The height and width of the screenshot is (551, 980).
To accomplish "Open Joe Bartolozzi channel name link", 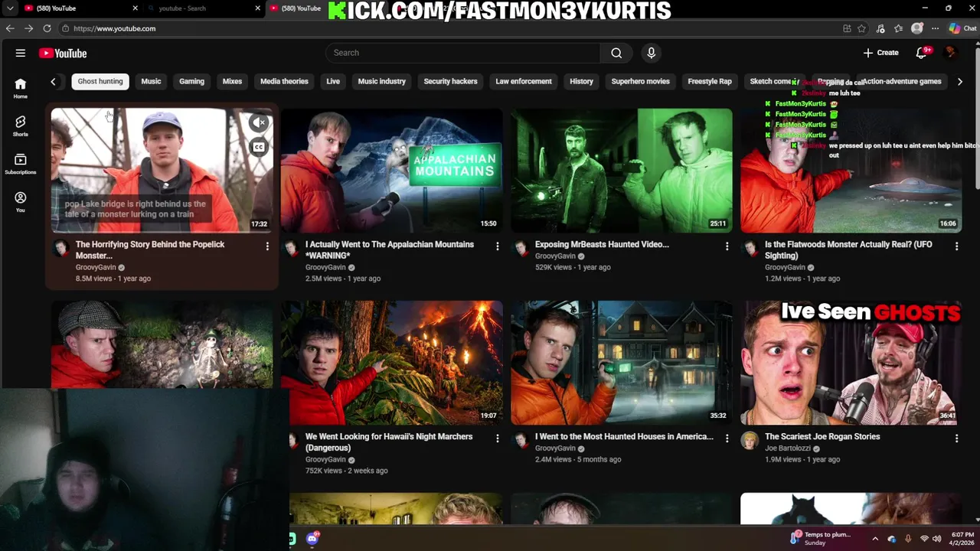I will [x=788, y=448].
